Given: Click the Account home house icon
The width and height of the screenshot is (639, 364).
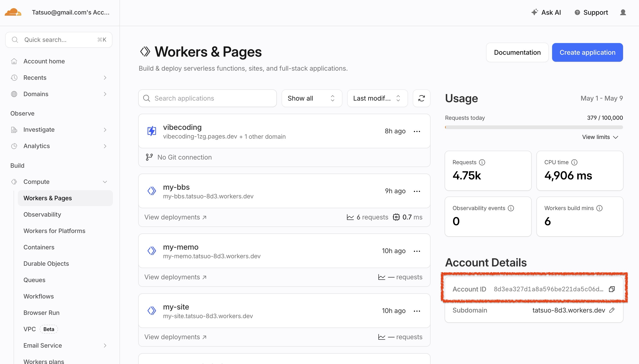Looking at the screenshot, I should tap(14, 61).
